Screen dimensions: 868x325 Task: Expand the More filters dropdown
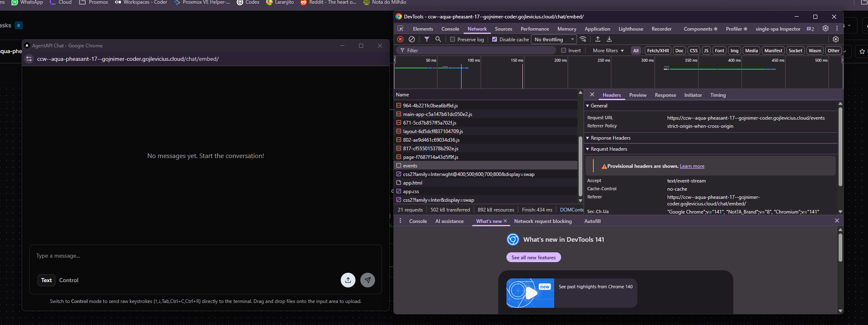click(608, 51)
